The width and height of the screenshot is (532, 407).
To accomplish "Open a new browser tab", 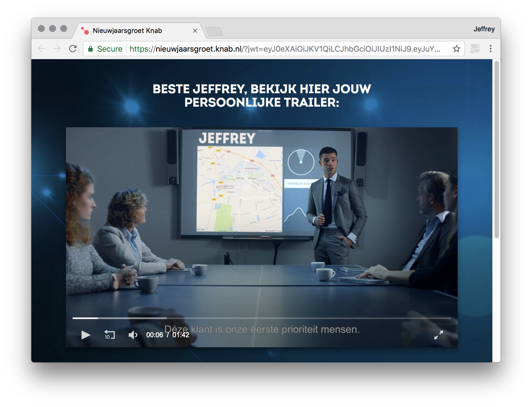I will point(214,31).
